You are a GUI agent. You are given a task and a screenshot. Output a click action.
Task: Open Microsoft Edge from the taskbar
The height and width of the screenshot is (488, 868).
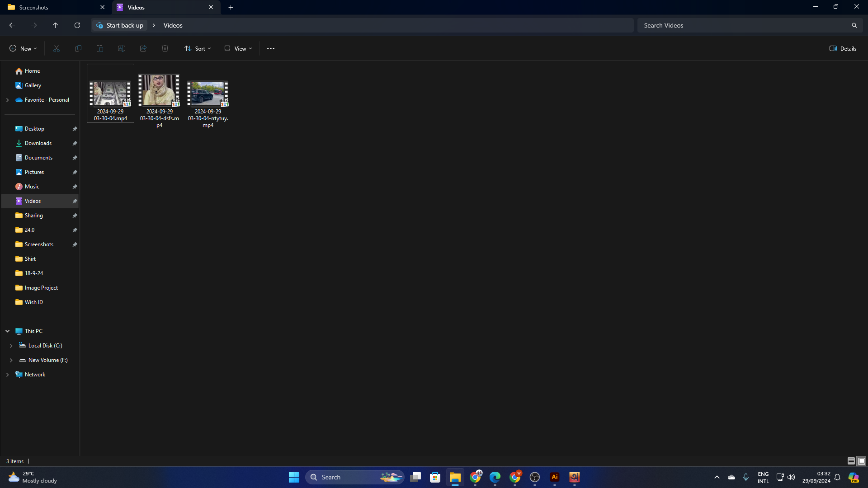(x=495, y=477)
